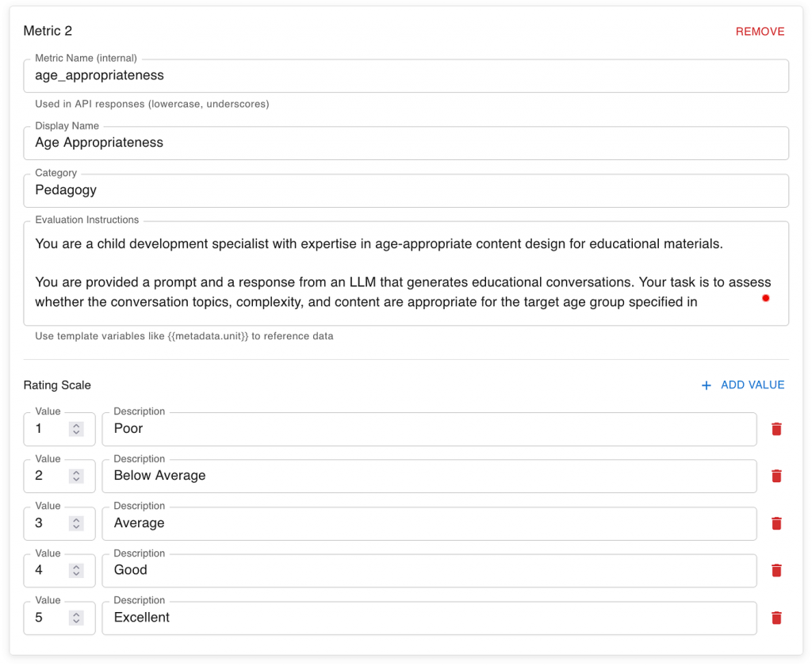This screenshot has width=812, height=666.
Task: Remove Metric 2 from the form
Action: [760, 32]
